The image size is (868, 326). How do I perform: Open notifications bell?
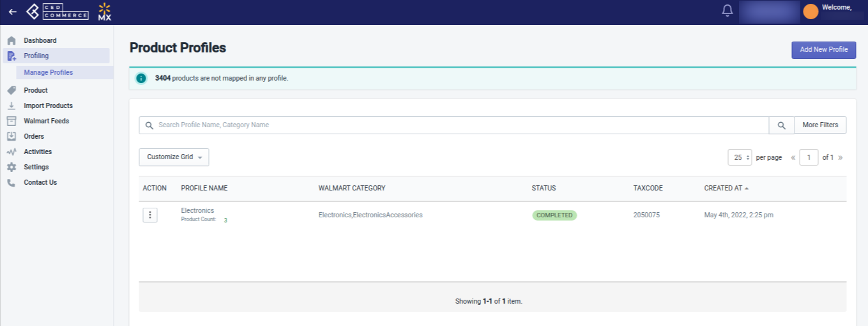pos(727,11)
